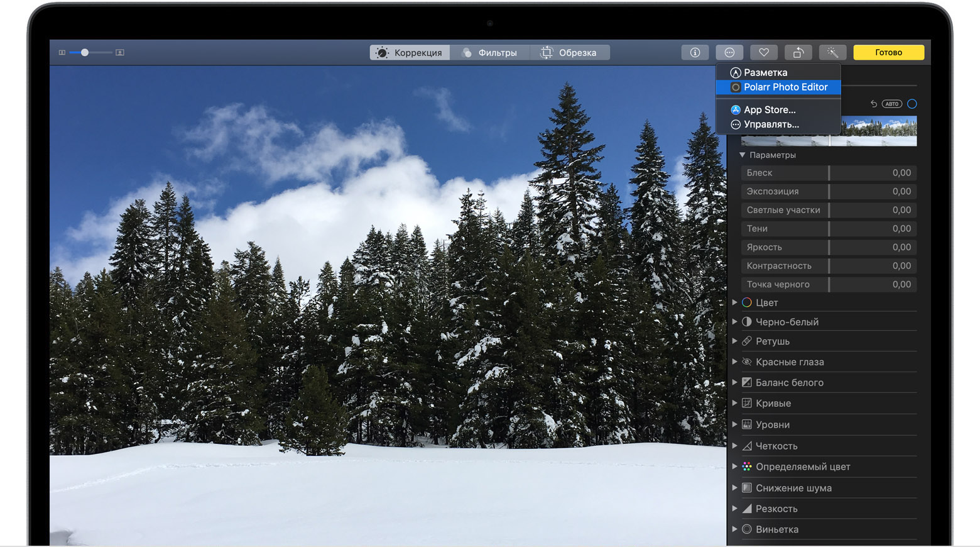
Task: Toggle the blue adjustment enable circle
Action: click(x=912, y=104)
